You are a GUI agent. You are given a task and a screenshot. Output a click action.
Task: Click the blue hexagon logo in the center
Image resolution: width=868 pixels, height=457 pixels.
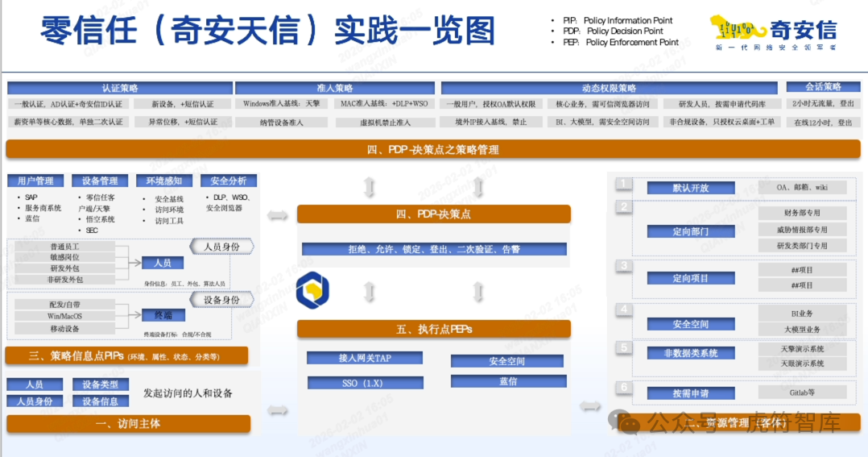312,291
